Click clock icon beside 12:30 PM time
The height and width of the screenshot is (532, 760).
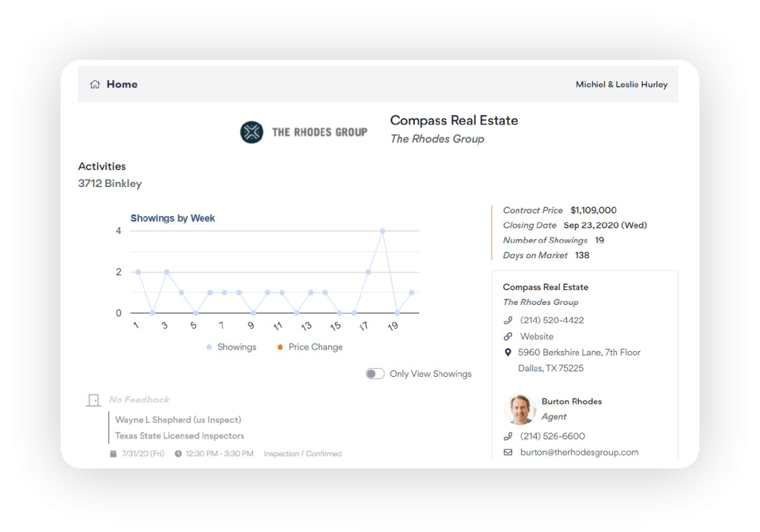(x=178, y=453)
